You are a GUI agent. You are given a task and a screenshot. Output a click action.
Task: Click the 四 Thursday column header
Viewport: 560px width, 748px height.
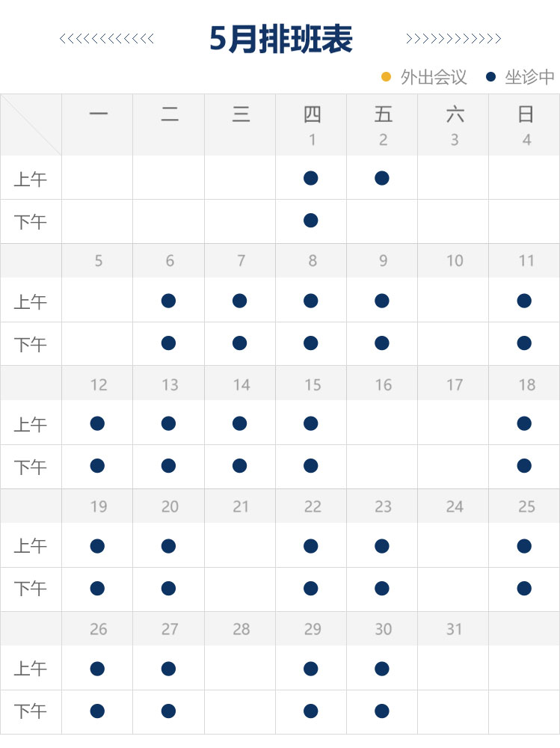coord(312,114)
